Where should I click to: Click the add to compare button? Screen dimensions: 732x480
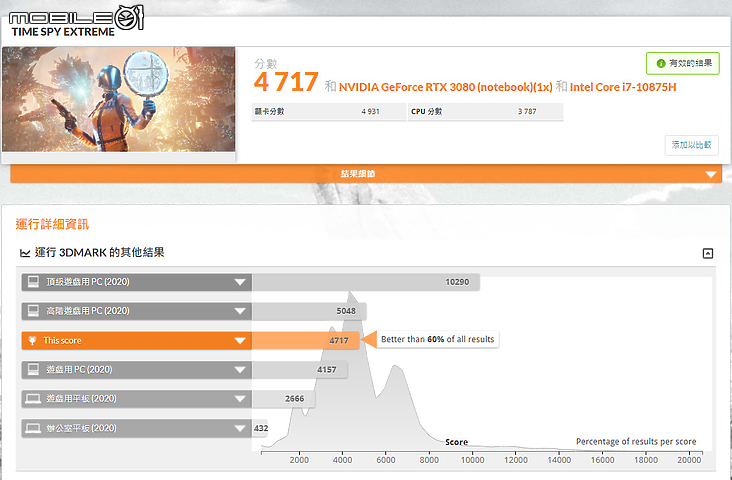(x=691, y=145)
